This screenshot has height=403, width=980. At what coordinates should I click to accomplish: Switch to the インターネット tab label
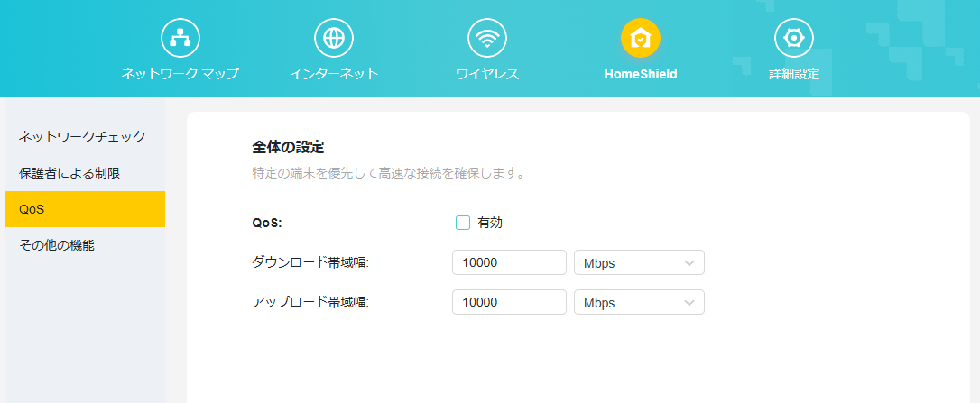[x=334, y=74]
